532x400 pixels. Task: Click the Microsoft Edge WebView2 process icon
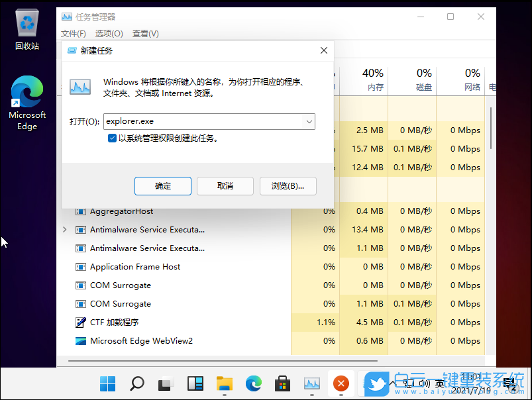81,341
